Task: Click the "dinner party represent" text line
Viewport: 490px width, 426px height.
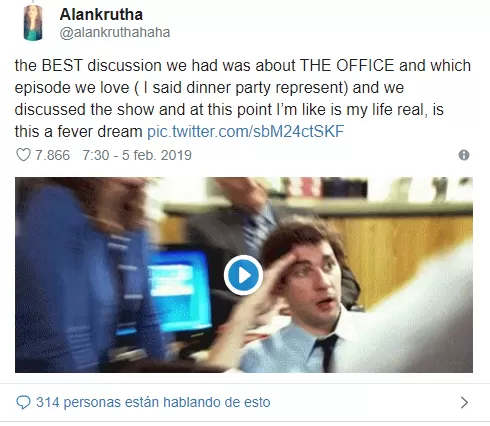Action: (x=209, y=87)
